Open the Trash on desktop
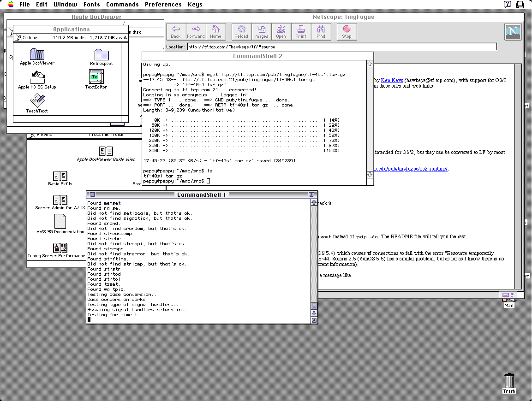 [509, 381]
